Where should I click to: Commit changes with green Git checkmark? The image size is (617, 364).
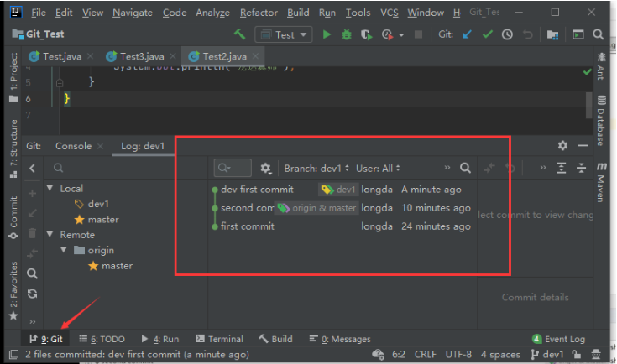pos(488,34)
